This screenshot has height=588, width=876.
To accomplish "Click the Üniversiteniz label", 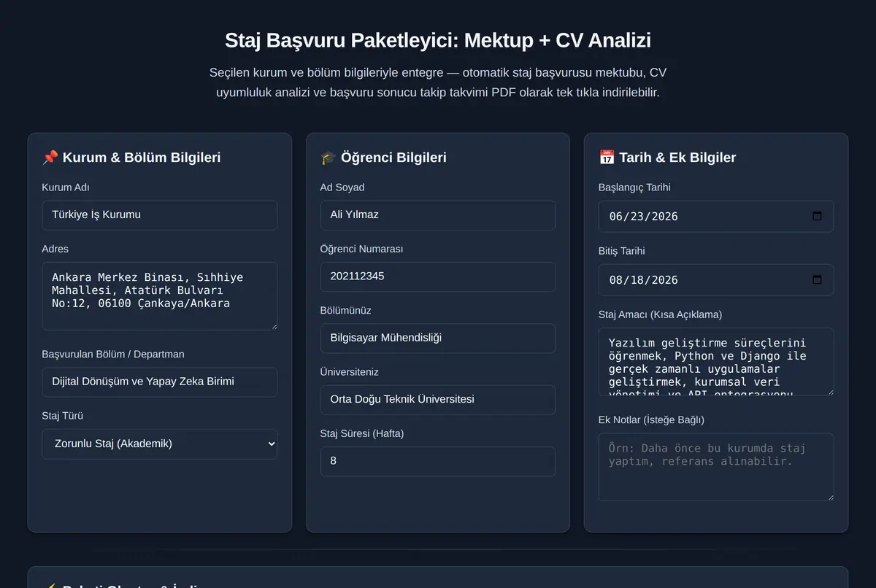I will pos(347,372).
